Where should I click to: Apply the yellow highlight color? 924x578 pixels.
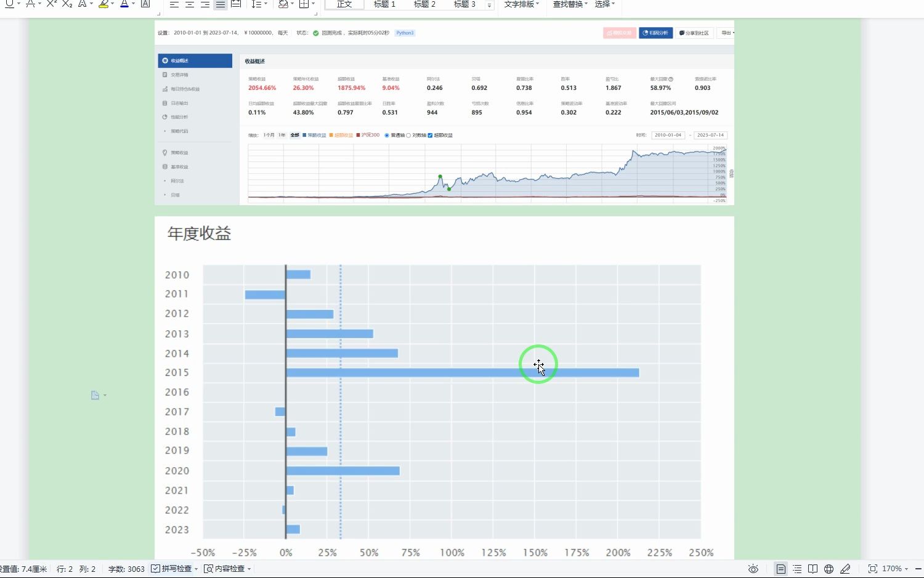pos(103,4)
